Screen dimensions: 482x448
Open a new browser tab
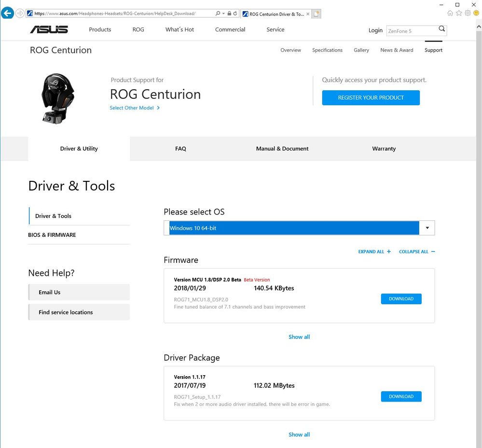(317, 14)
